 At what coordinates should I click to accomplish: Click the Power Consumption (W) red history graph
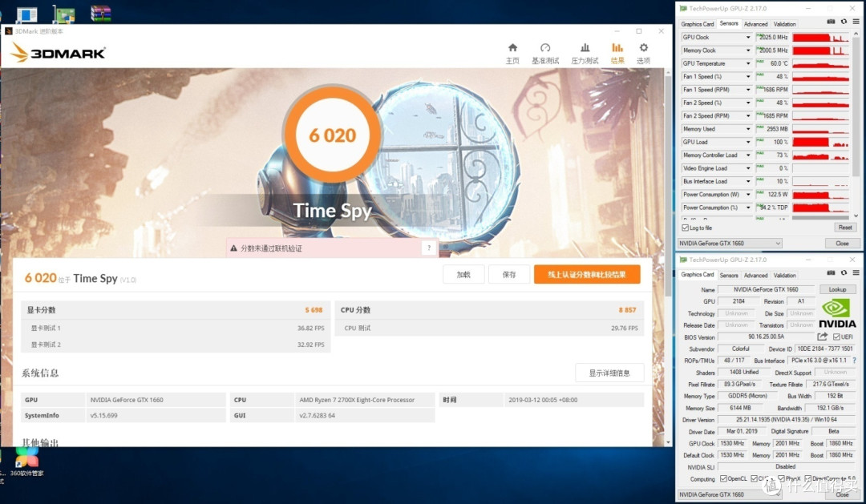click(x=820, y=195)
